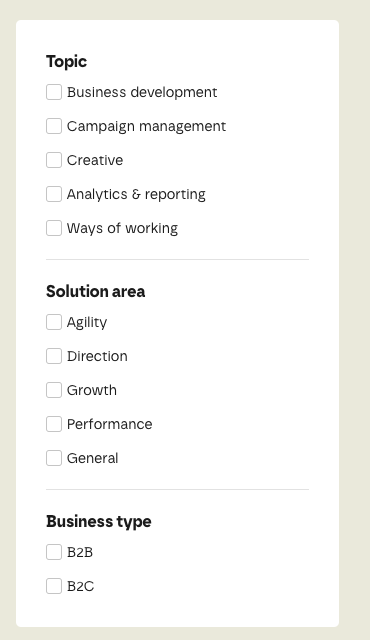Screen dimensions: 370x640
Task: Select the Analytics & reporting checkbox
Action: (54, 194)
